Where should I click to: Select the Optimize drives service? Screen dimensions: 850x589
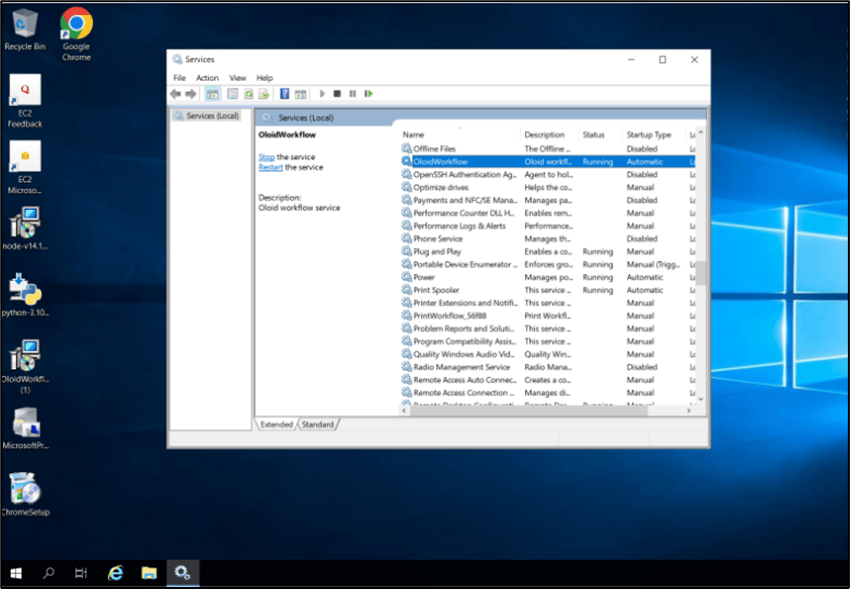click(548, 187)
